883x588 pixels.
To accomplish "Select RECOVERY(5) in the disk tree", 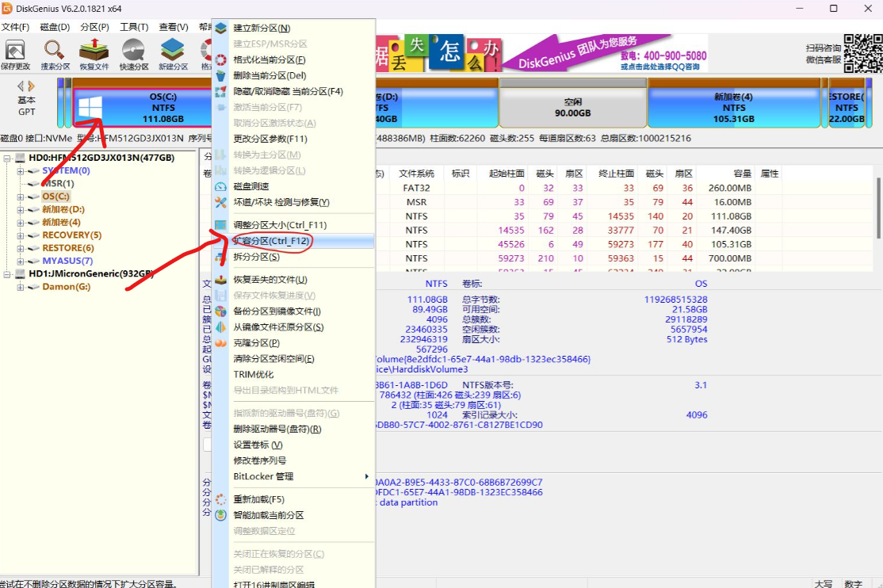I will coord(71,235).
